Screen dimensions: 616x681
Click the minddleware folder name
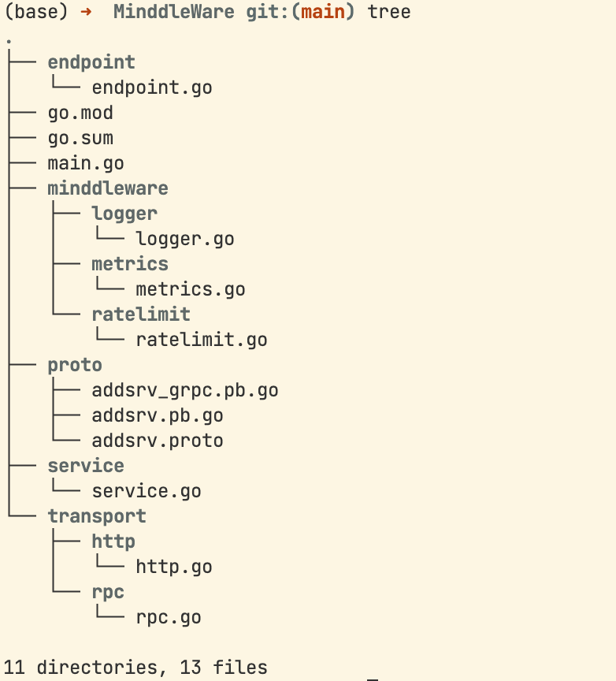pos(108,188)
